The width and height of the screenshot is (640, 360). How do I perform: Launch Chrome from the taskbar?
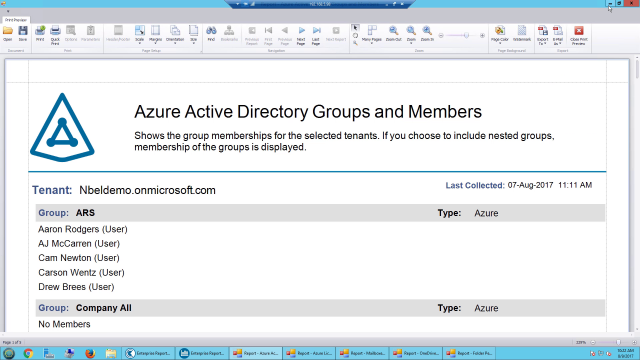[28, 353]
